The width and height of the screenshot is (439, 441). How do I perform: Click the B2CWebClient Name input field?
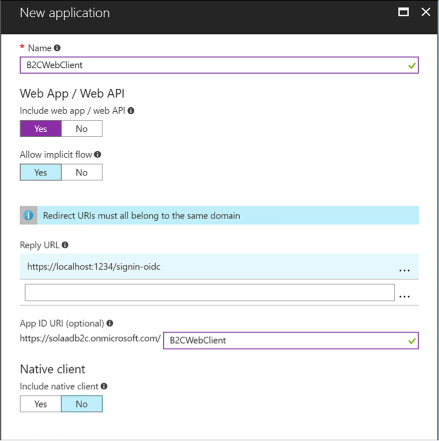coord(219,65)
